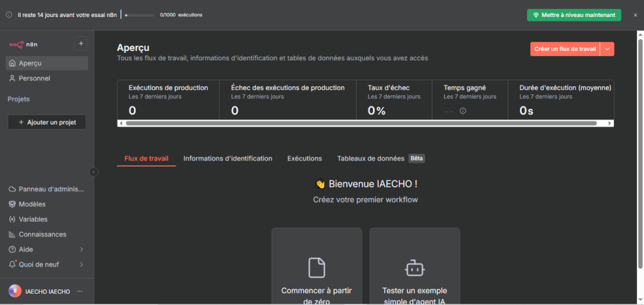The image size is (644, 305).
Task: Expand the Aide submenu chevron
Action: [x=81, y=249]
